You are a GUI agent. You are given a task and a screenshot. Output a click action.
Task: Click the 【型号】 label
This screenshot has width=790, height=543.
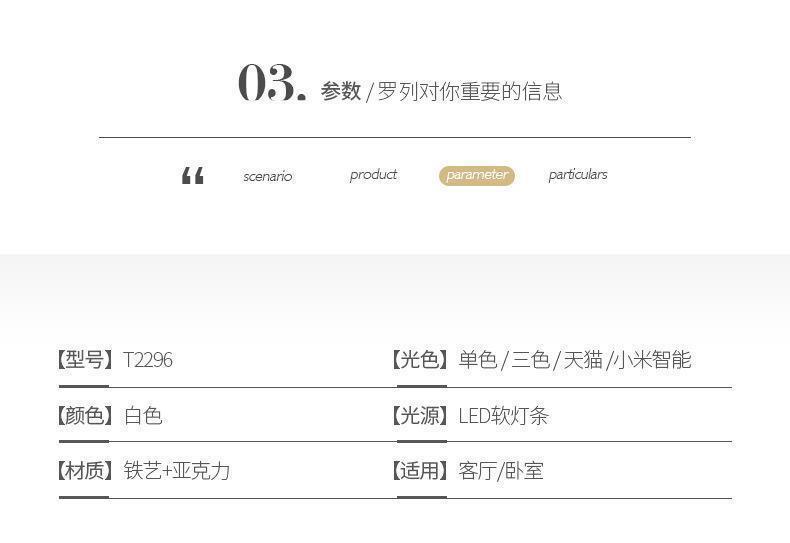click(85, 360)
